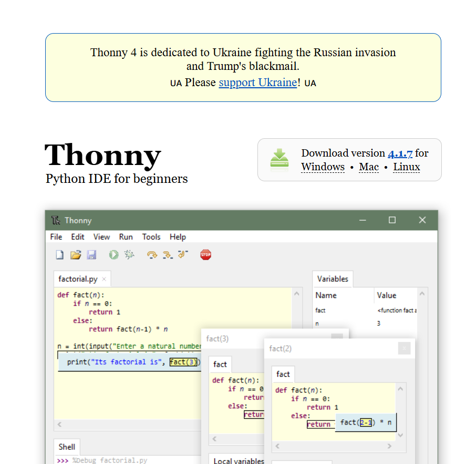Click the highlighted 2-1 expression
Image resolution: width=476 pixels, height=464 pixels.
[x=366, y=422]
